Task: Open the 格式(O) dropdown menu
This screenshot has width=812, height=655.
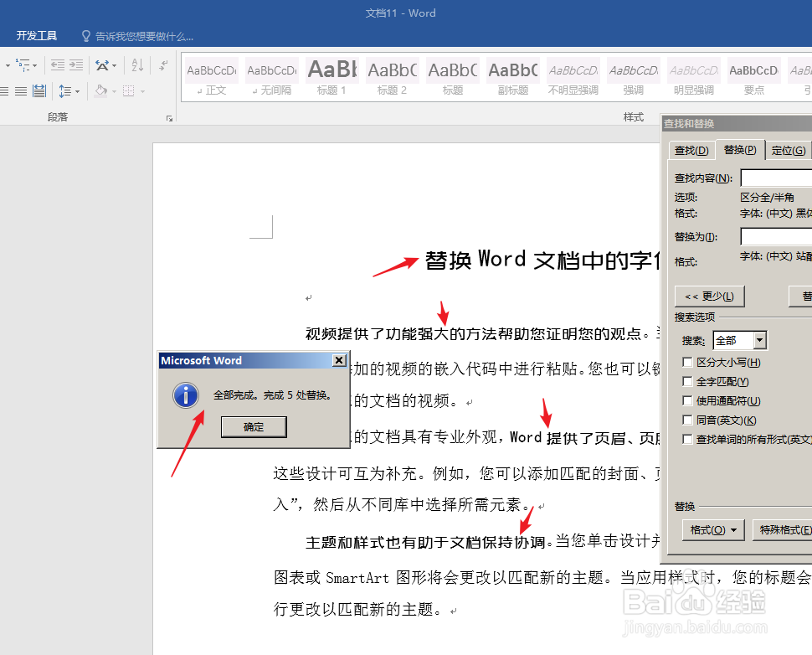Action: point(712,529)
